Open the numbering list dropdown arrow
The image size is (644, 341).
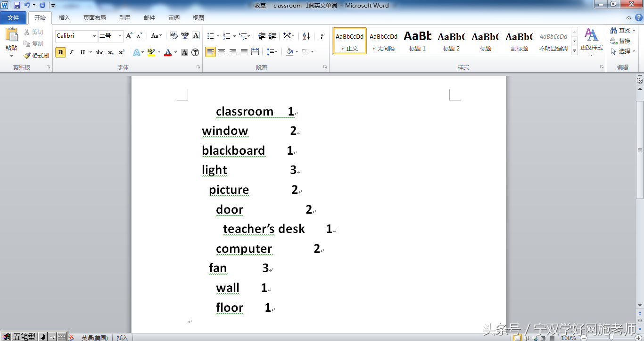click(x=234, y=36)
